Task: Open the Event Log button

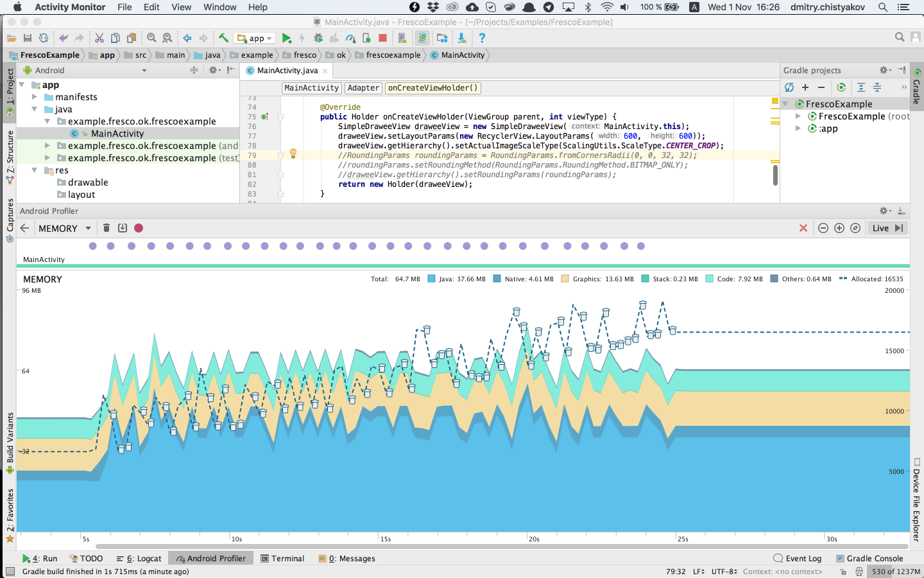Action: [798, 559]
